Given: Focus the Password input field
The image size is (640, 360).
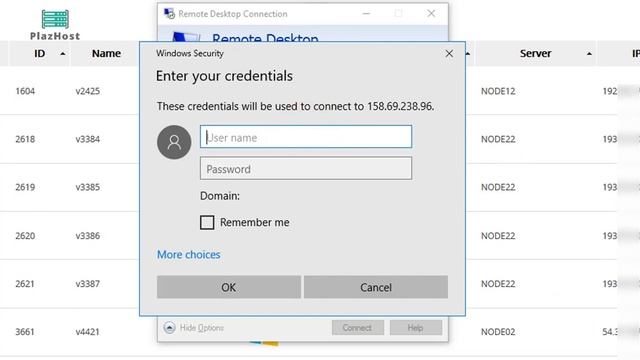Looking at the screenshot, I should tap(306, 168).
